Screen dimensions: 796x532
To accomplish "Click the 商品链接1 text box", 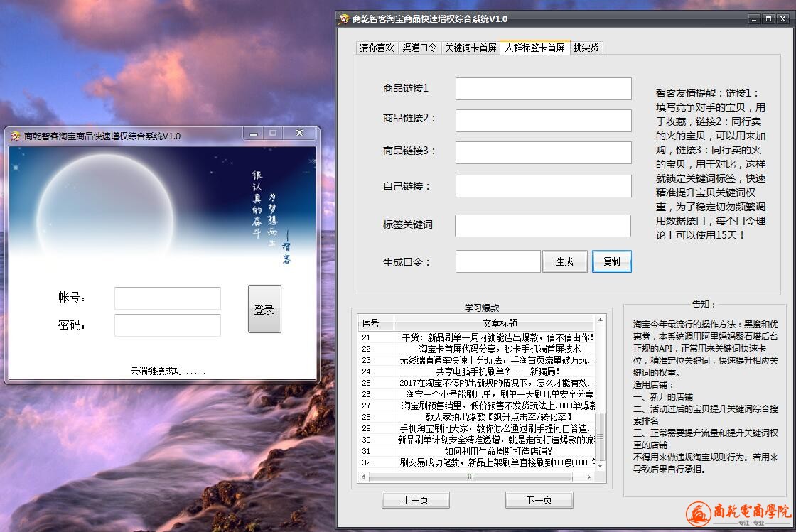I will tap(543, 89).
